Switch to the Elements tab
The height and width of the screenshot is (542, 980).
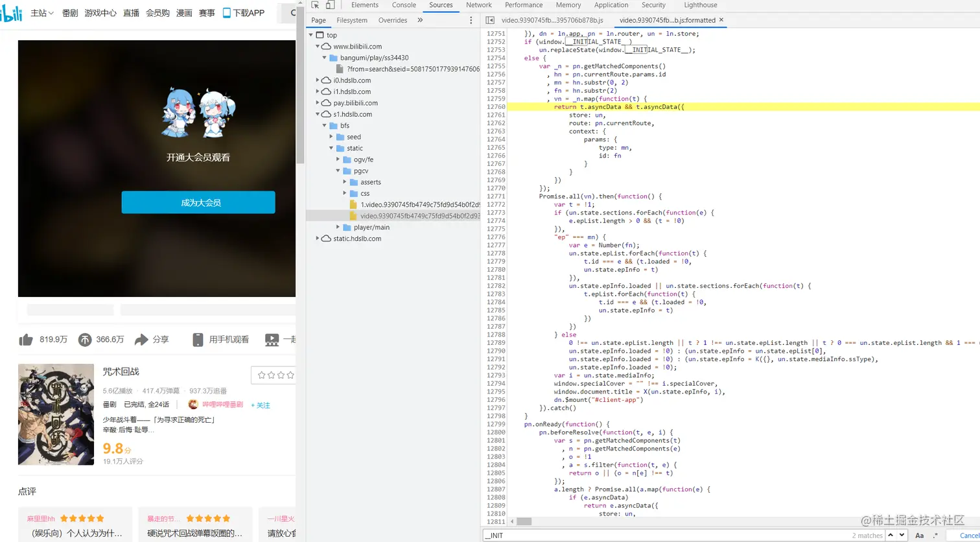coord(365,5)
